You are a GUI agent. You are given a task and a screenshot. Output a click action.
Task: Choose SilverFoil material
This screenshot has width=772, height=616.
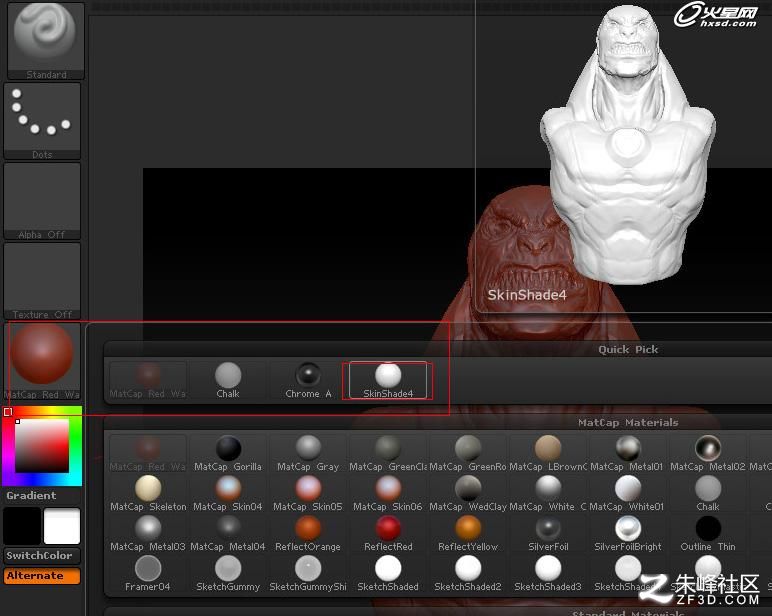click(x=548, y=533)
